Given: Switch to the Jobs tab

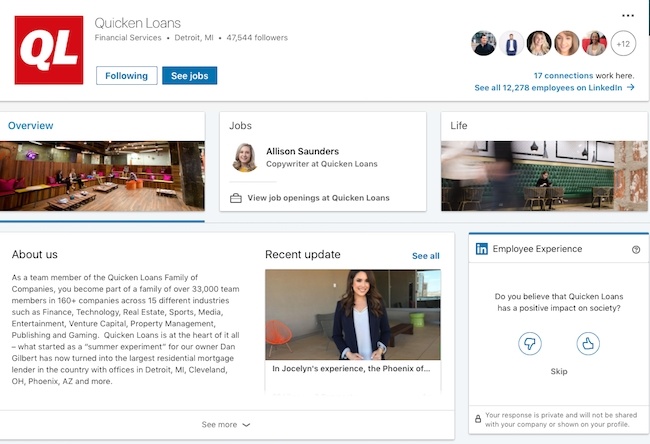Looking at the screenshot, I should click(x=240, y=126).
